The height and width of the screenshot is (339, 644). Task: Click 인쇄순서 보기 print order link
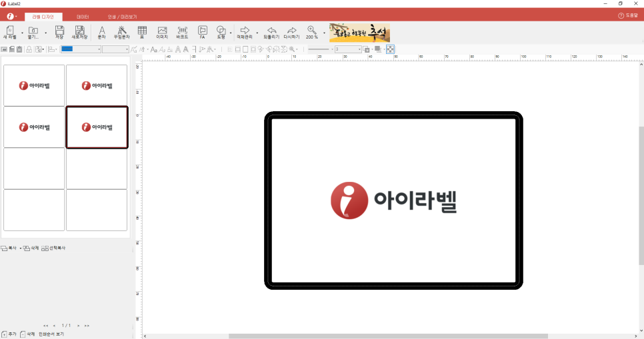51,334
